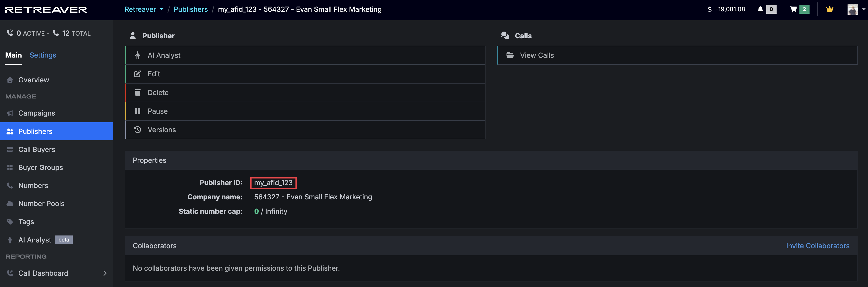Switch to the Settings tab
The image size is (868, 287).
pos(43,55)
